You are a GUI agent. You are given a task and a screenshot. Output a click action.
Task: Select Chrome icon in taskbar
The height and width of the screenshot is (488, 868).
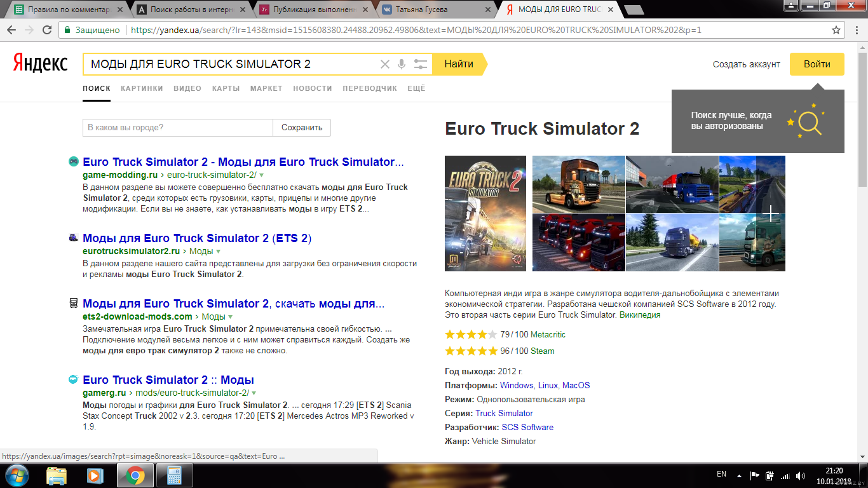coord(135,475)
